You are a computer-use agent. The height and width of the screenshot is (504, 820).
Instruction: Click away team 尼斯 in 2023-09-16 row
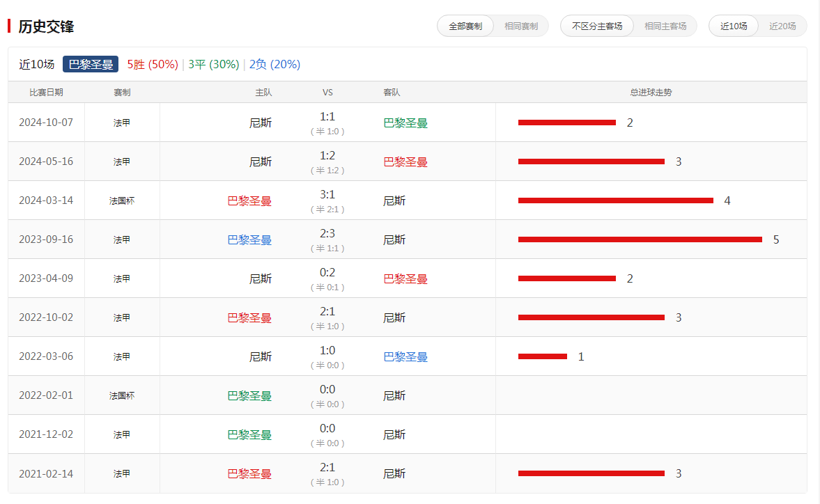(394, 239)
